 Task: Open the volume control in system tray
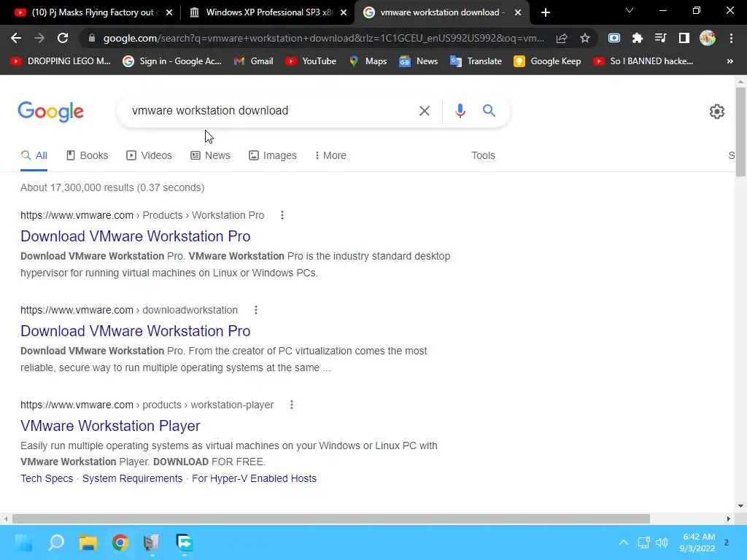661,542
